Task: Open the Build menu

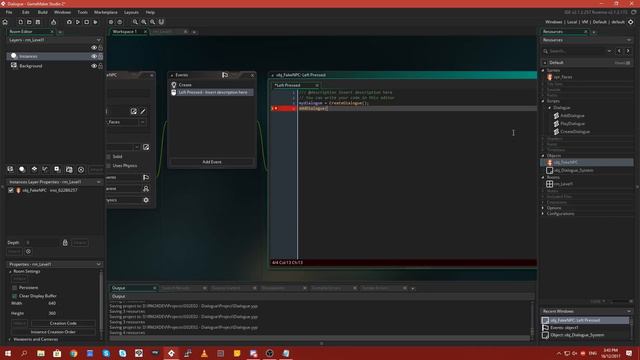Action: [42, 12]
